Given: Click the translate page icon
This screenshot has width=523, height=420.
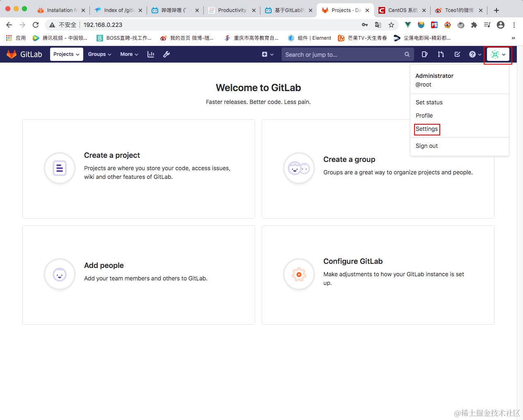Looking at the screenshot, I should (378, 25).
